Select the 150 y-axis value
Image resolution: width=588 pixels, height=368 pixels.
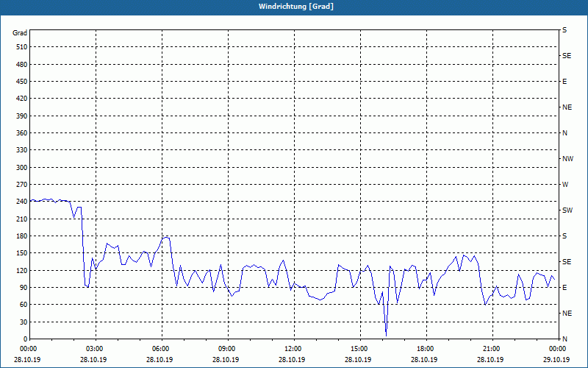pos(22,253)
